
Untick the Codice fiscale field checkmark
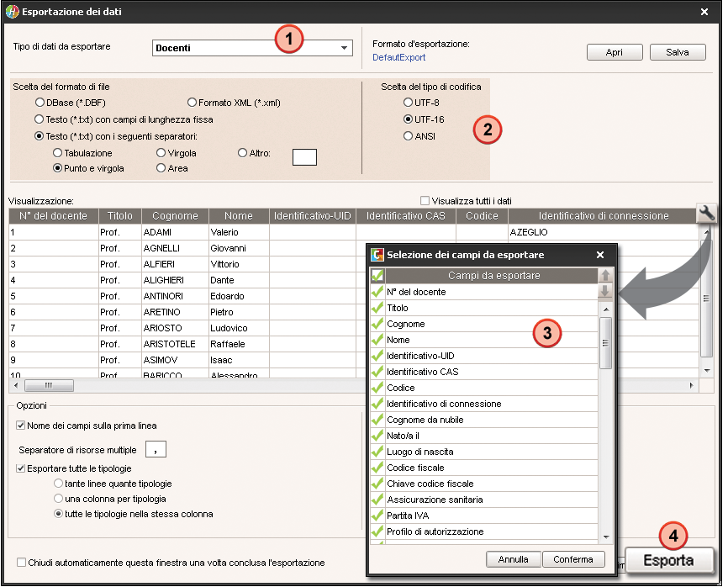tap(377, 468)
